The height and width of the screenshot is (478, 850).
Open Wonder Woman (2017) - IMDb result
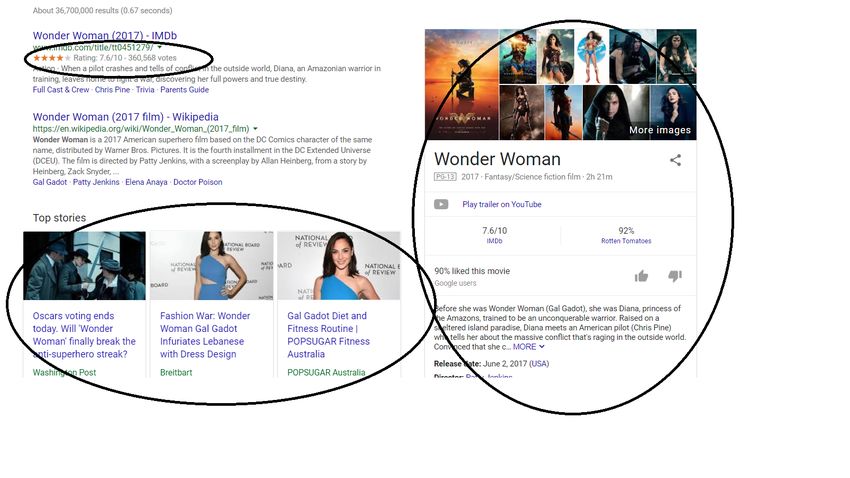105,35
